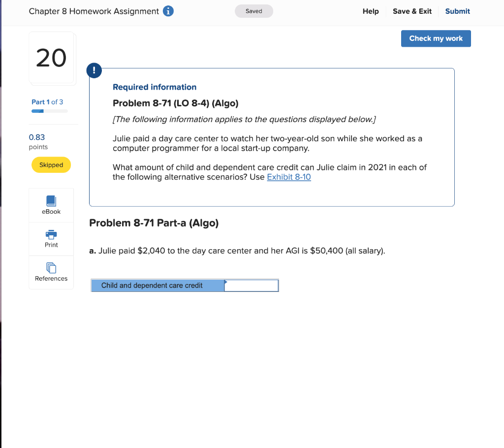
Task: Click the Check my work button
Action: pyautogui.click(x=436, y=38)
